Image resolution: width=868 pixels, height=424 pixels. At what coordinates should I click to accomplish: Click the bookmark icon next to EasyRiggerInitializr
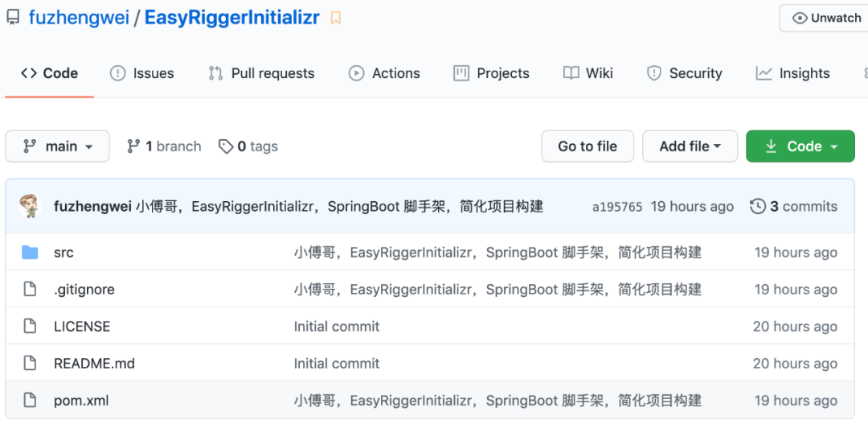[336, 18]
